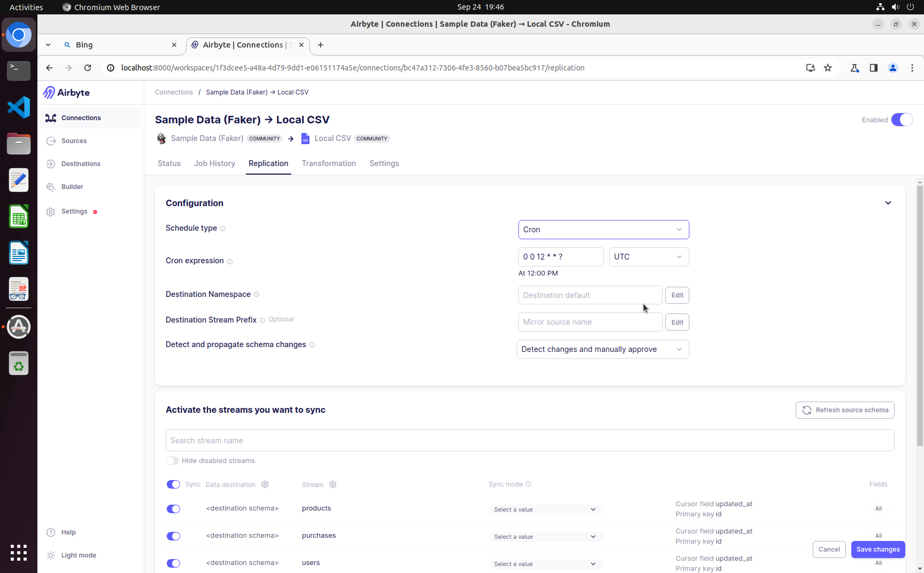Viewport: 924px width, 573px height.
Task: Click the Cron expression info icon
Action: pyautogui.click(x=230, y=262)
